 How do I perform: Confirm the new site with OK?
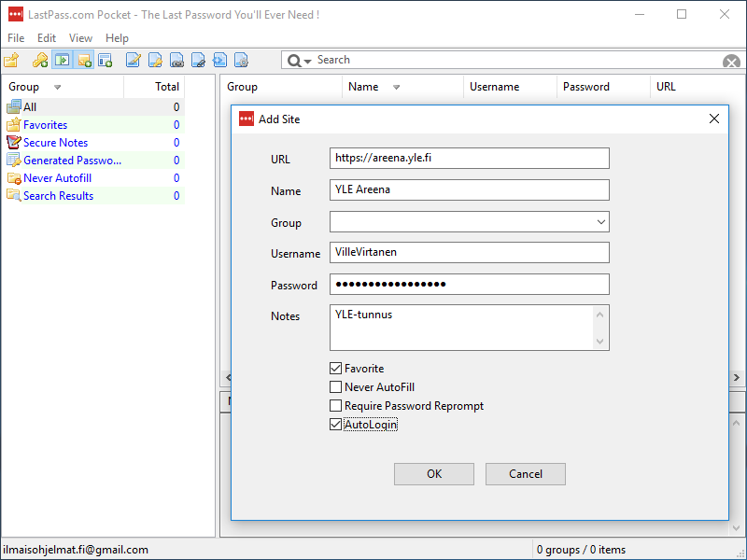434,474
